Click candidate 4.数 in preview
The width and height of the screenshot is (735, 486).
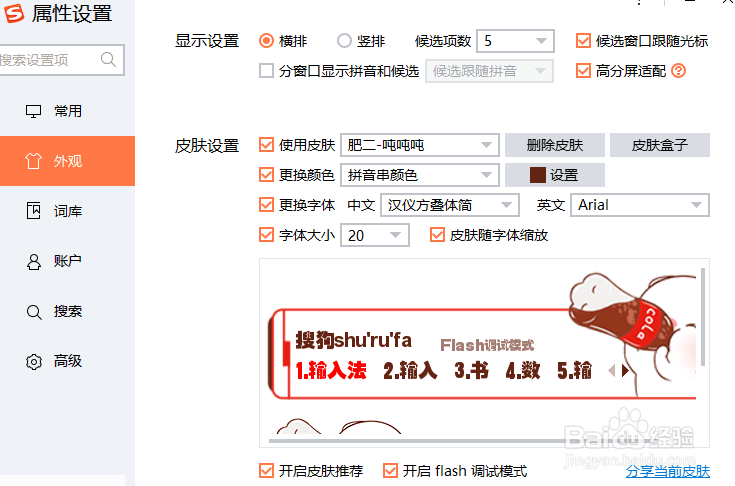click(x=523, y=371)
